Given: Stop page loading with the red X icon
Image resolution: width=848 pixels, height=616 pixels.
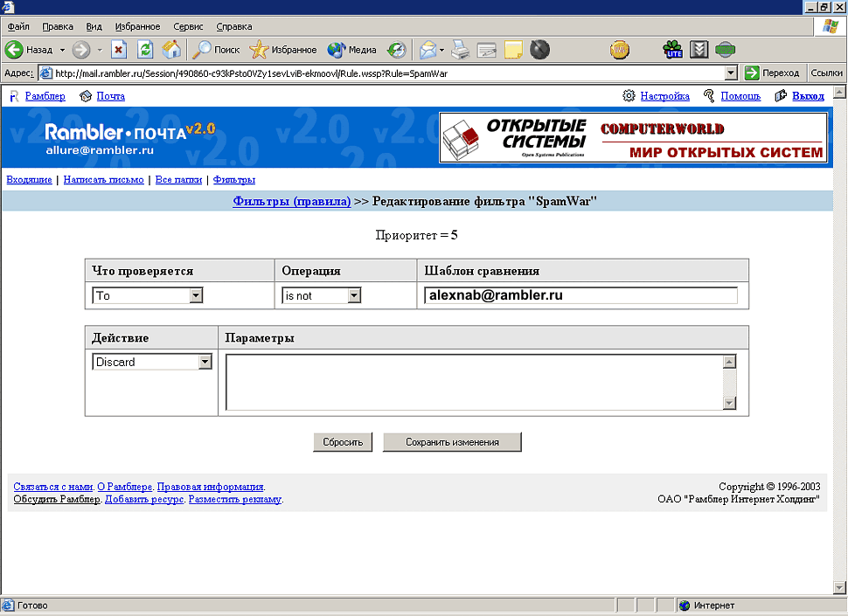Looking at the screenshot, I should click(118, 50).
